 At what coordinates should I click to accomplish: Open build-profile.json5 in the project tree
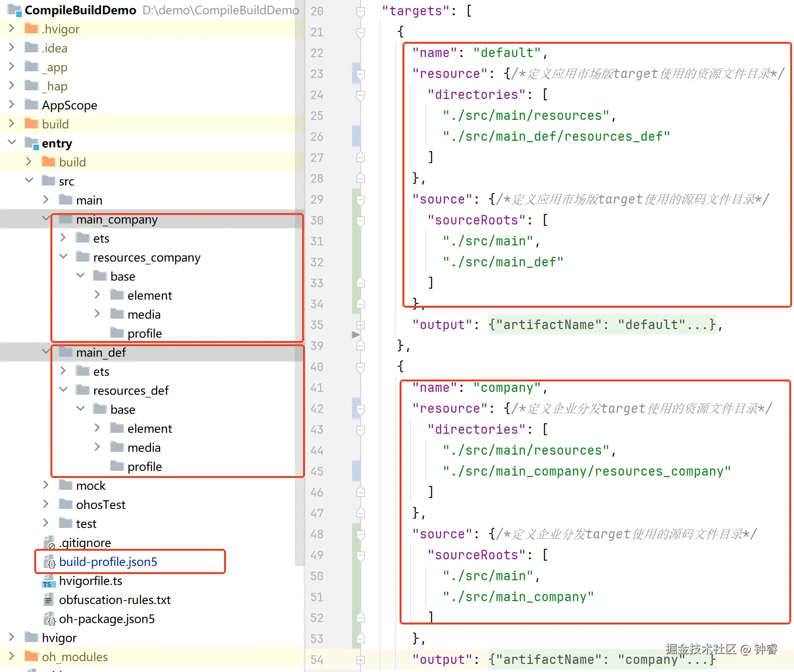tap(108, 562)
